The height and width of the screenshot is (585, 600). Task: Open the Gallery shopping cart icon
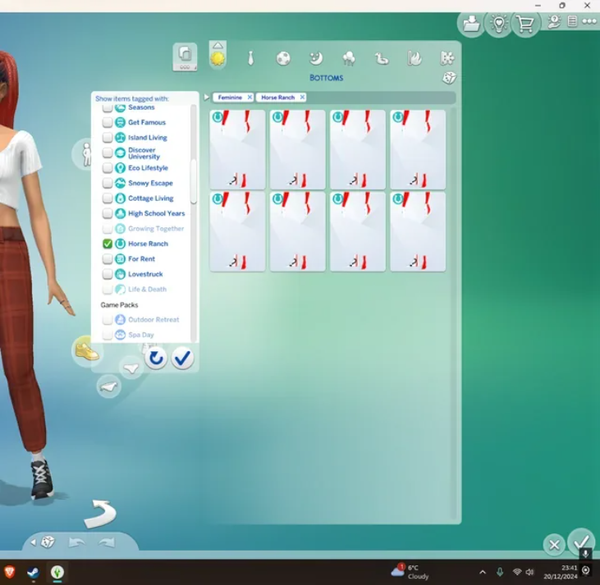[x=526, y=25]
